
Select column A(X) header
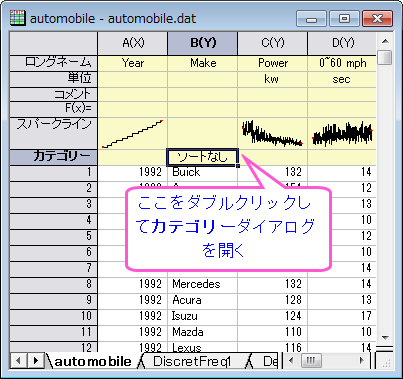(x=133, y=43)
